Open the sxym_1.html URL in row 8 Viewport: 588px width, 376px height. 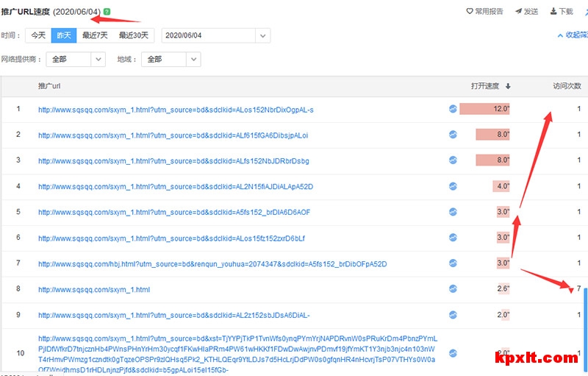(x=94, y=290)
